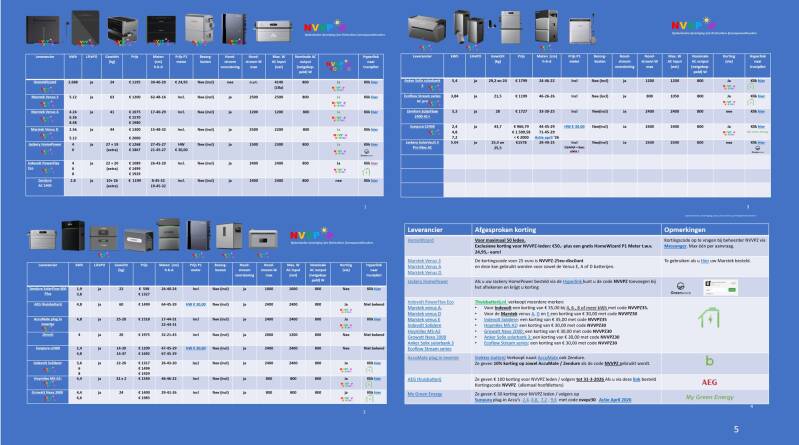Click the NVVPZ logo on the top-right slide
This screenshot has height=445, width=799.
(694, 24)
